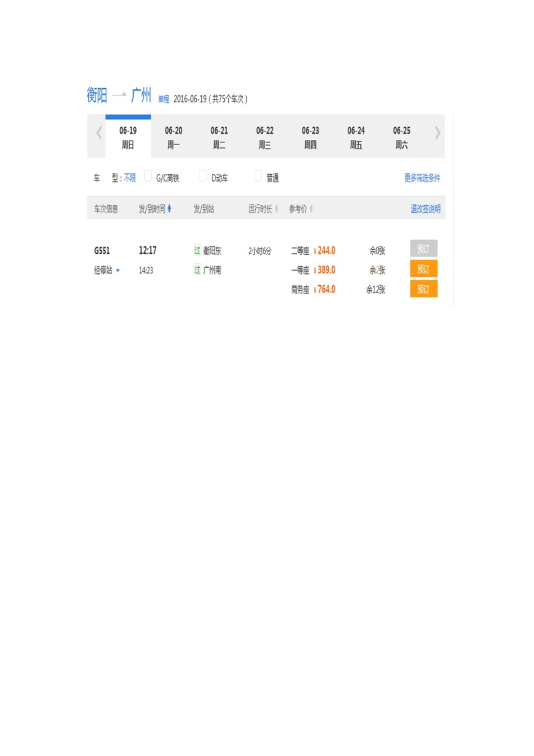The width and height of the screenshot is (534, 756).
Task: Book 商务座 ticket with 预订 button
Action: 424,289
